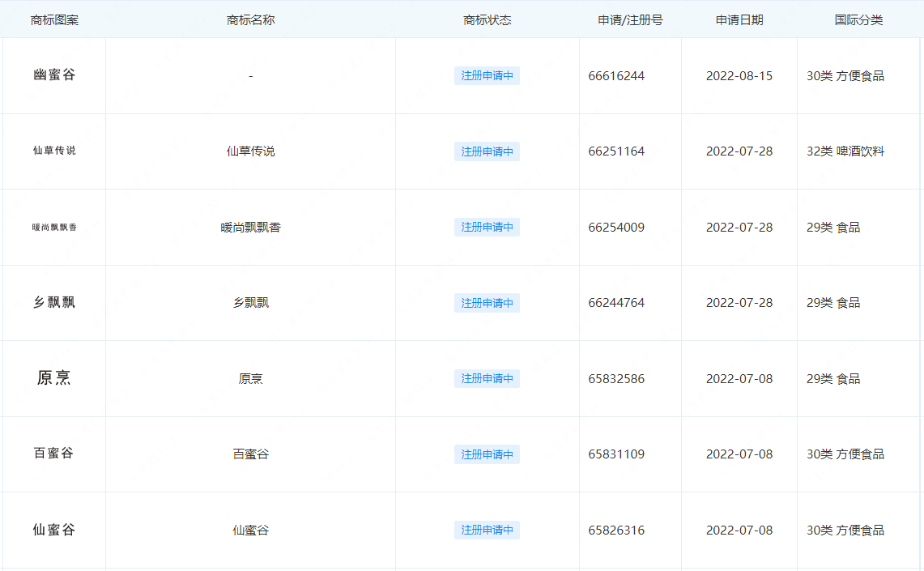The image size is (924, 571).
Task: Click the 商标名称 column header
Action: coord(250,20)
